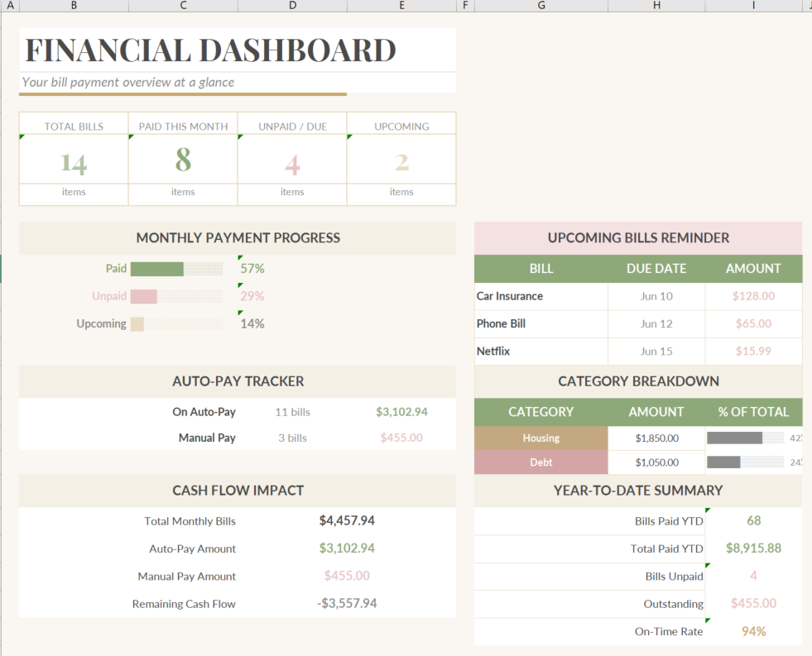
Task: Click the Outstanding $455.00 value
Action: (753, 603)
